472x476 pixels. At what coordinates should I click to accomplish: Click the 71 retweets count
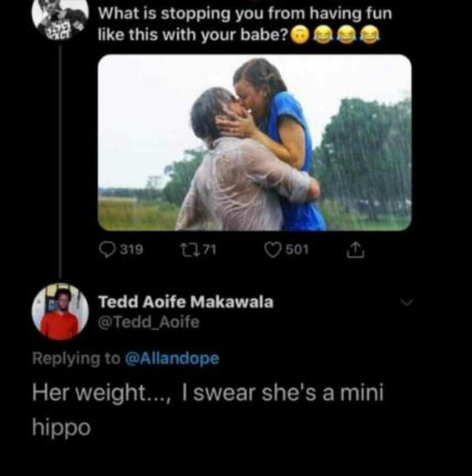(x=208, y=250)
